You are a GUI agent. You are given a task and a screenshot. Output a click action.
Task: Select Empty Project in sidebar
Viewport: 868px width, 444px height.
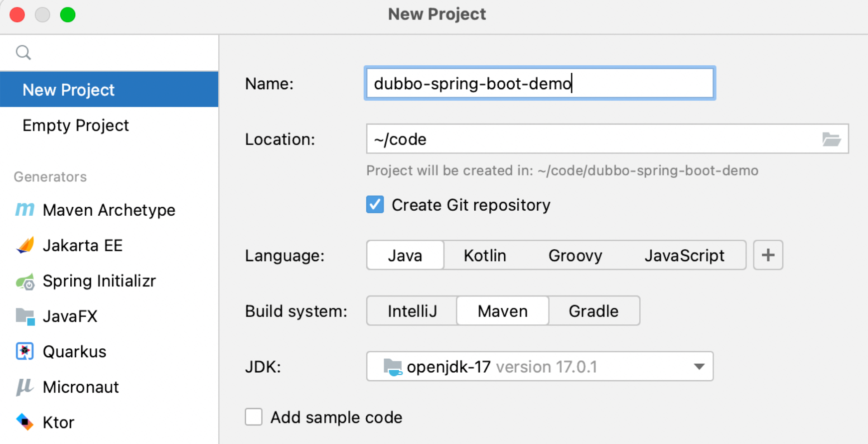(76, 126)
